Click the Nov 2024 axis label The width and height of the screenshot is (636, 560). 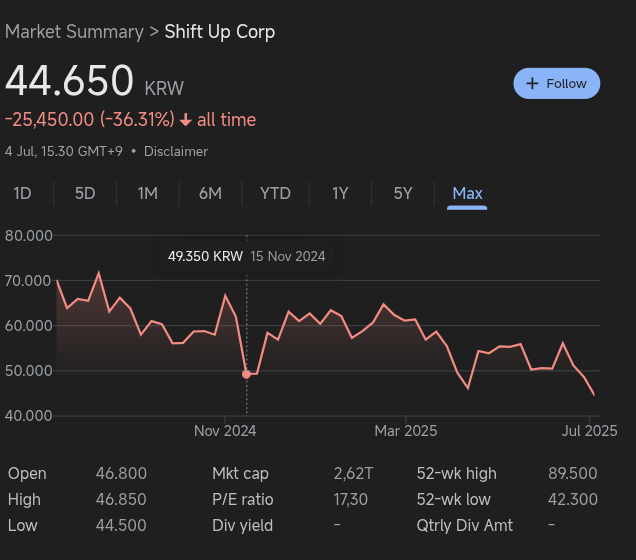click(225, 431)
